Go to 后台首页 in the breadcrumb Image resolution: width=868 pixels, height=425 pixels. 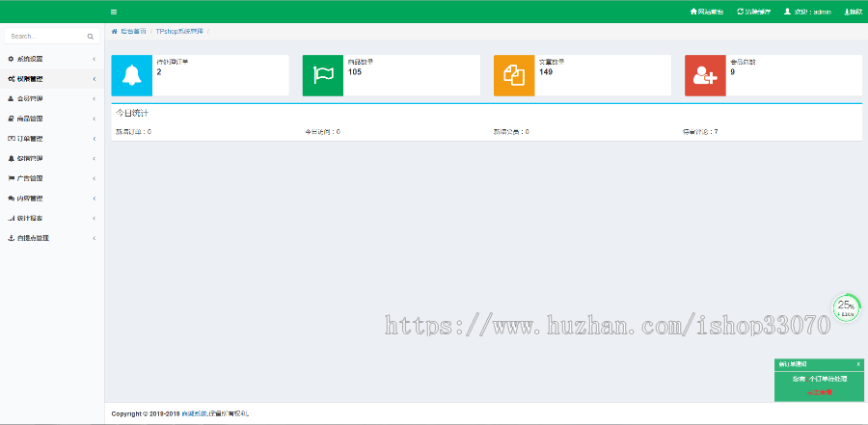pyautogui.click(x=133, y=31)
